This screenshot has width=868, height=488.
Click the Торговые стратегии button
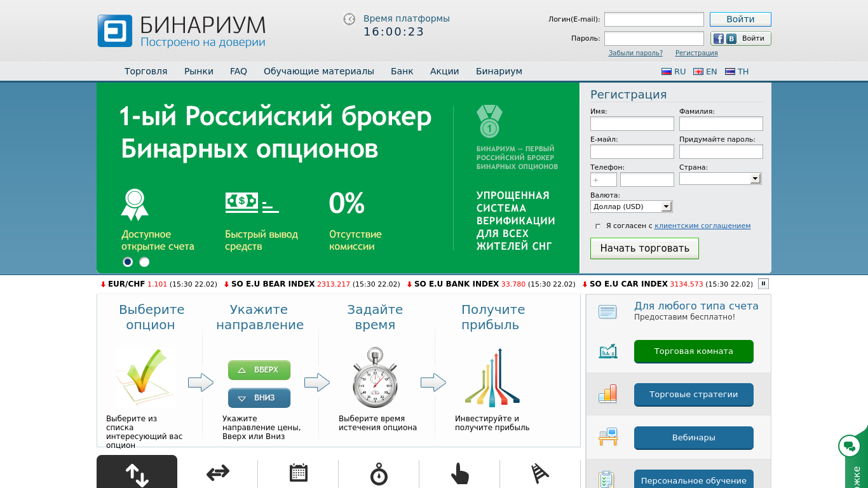694,395
